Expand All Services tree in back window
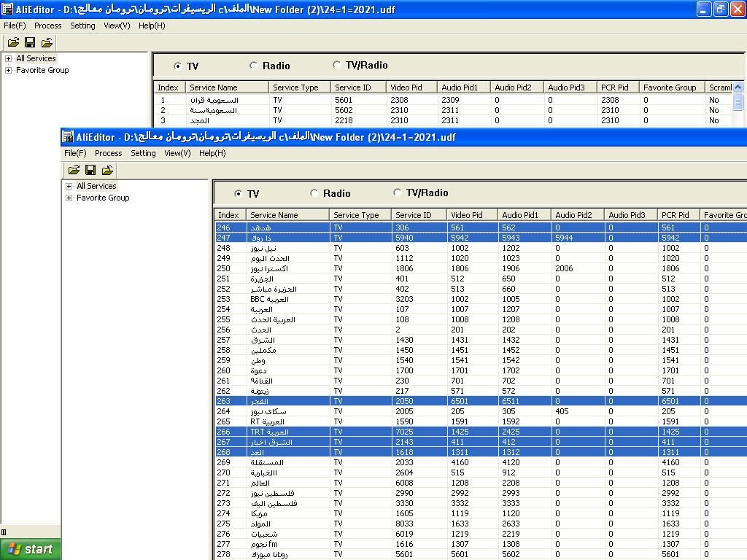This screenshot has height=560, width=747. 8,58
